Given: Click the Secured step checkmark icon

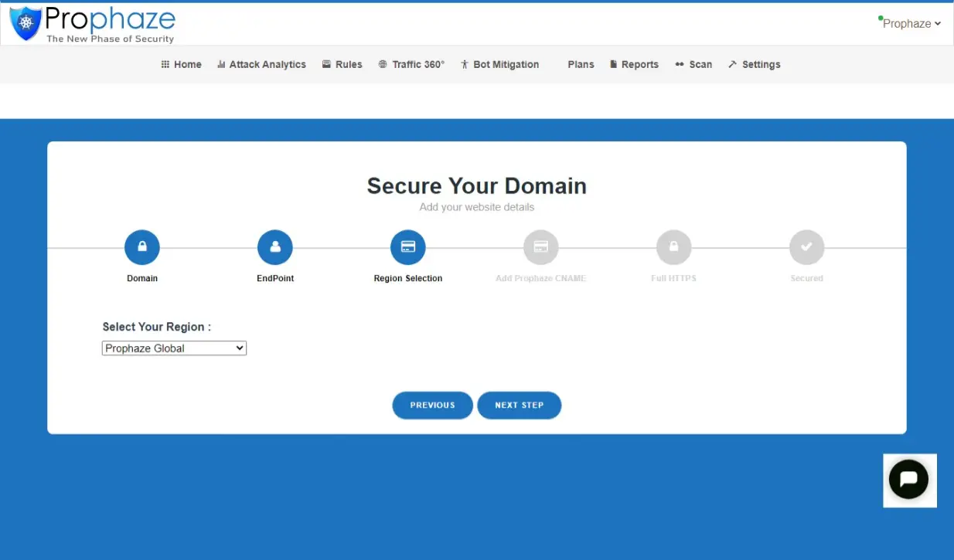Looking at the screenshot, I should pos(806,247).
